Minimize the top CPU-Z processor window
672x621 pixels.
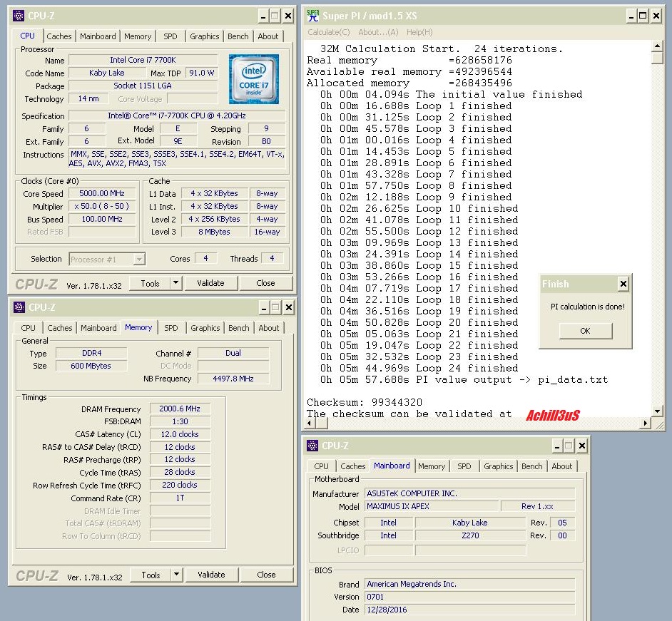click(263, 16)
